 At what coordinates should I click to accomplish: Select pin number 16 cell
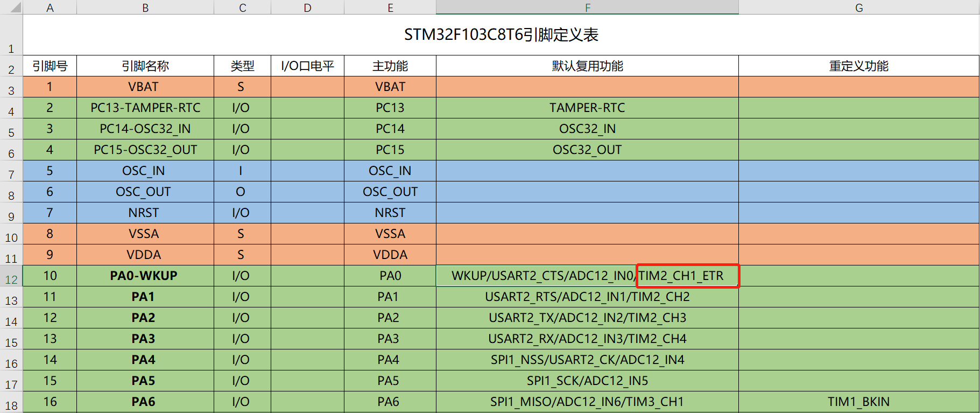click(x=50, y=402)
